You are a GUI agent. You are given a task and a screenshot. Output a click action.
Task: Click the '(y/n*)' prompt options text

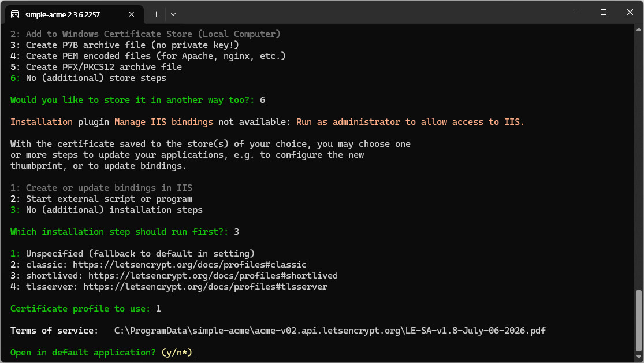pos(177,353)
